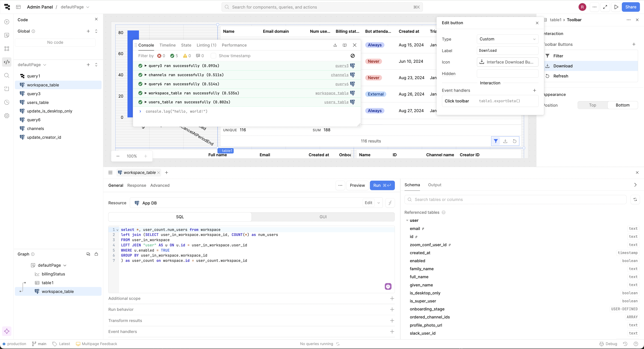Toggle the filter icon in table1's footer
Viewport: 644px width, 349px height.
(496, 141)
